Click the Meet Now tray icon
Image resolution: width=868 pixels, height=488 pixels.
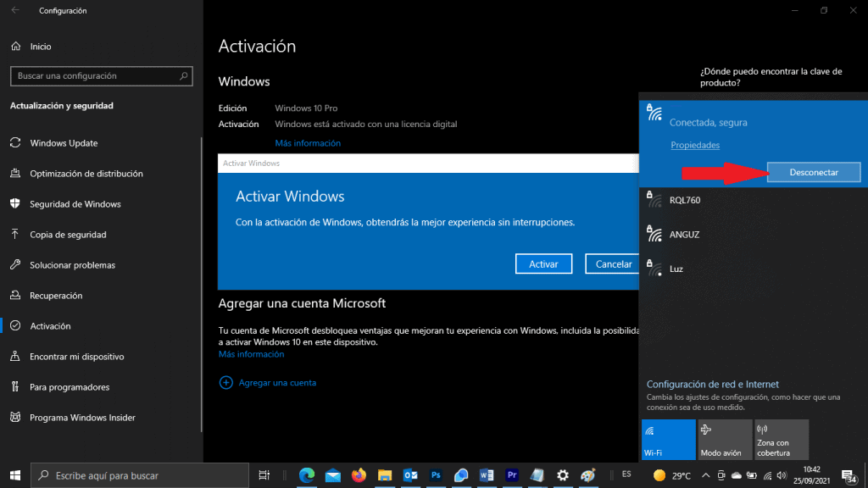pos(721,475)
